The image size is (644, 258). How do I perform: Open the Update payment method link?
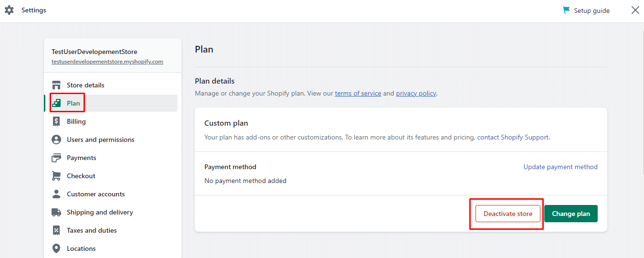click(560, 167)
